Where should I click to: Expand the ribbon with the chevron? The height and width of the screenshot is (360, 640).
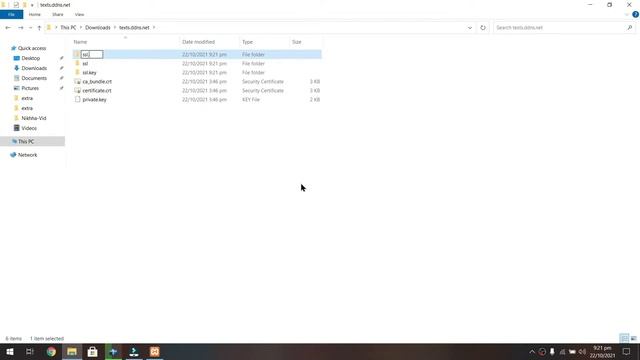pyautogui.click(x=627, y=15)
